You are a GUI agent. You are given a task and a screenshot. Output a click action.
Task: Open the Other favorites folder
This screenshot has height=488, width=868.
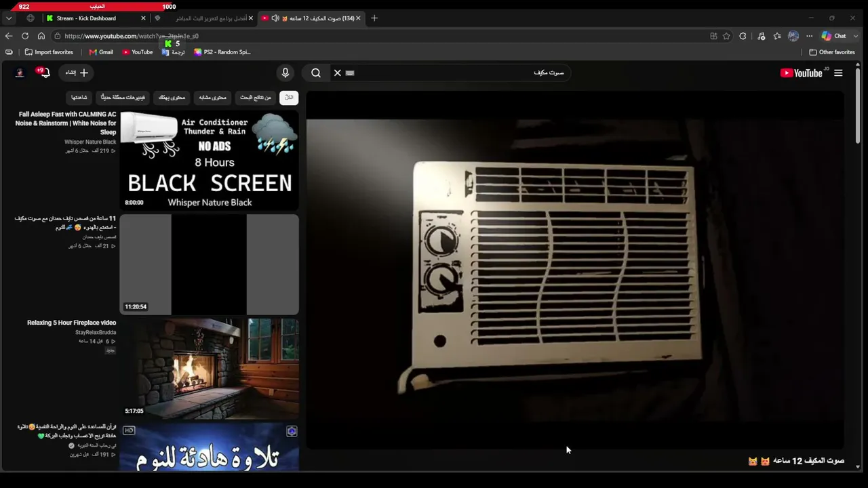tap(832, 52)
